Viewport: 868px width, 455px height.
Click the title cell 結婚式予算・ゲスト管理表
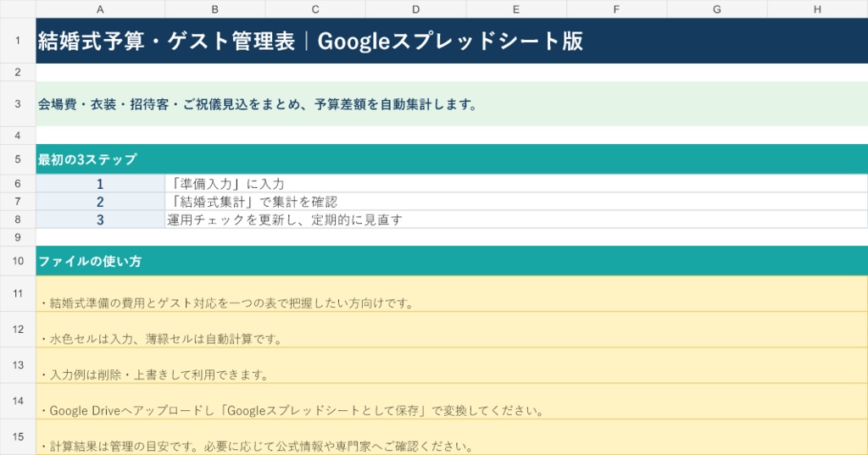pyautogui.click(x=452, y=41)
